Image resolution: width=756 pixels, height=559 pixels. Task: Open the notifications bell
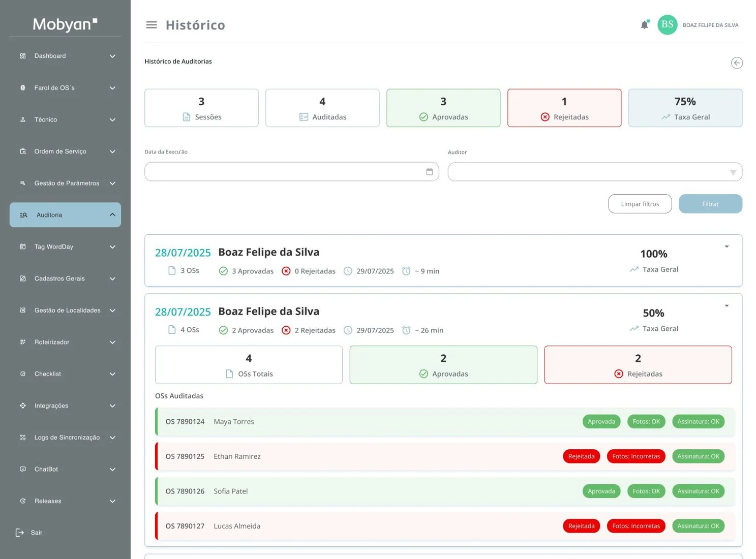tap(645, 25)
